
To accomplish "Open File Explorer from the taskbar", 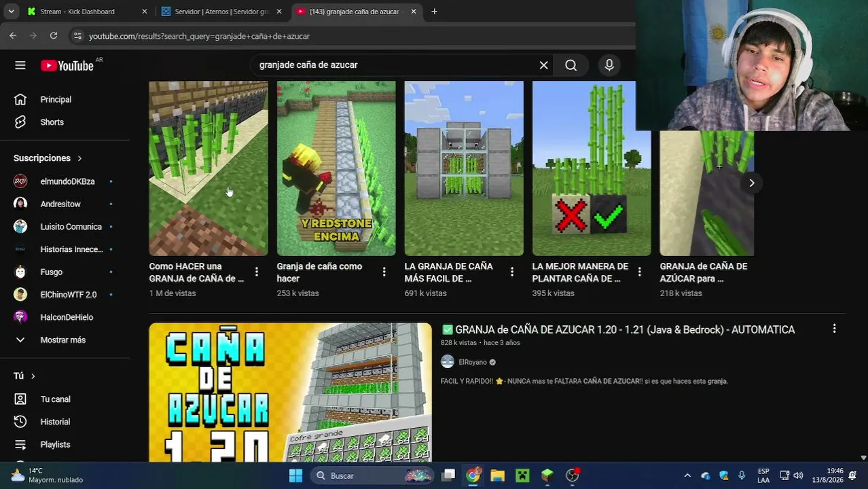I will [497, 475].
